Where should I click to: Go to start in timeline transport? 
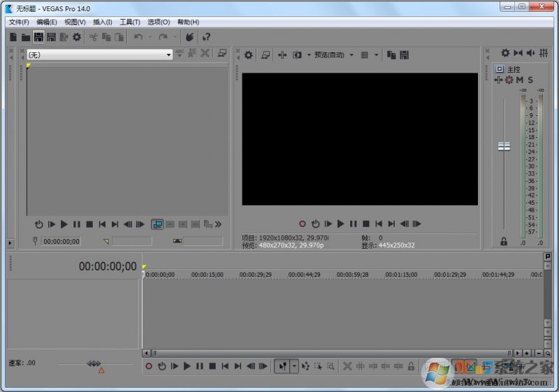coord(225,366)
